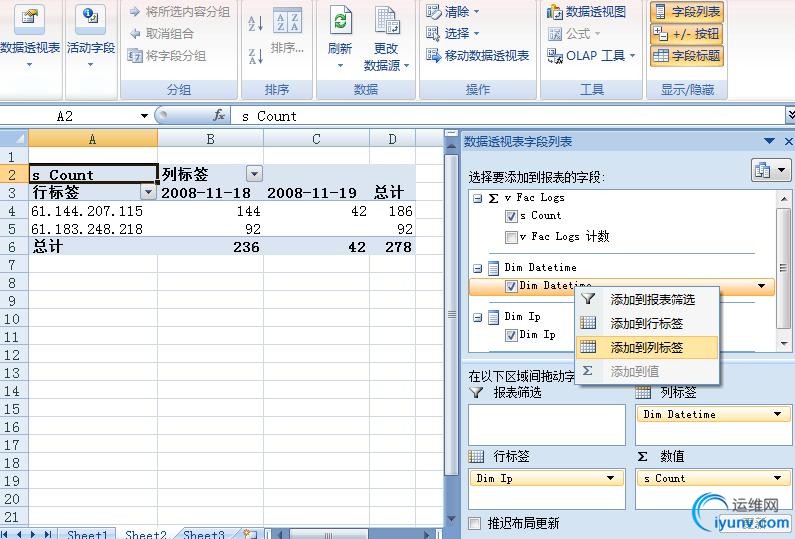Click 取消组合 (Ungroup) in the ribbon

pos(161,33)
